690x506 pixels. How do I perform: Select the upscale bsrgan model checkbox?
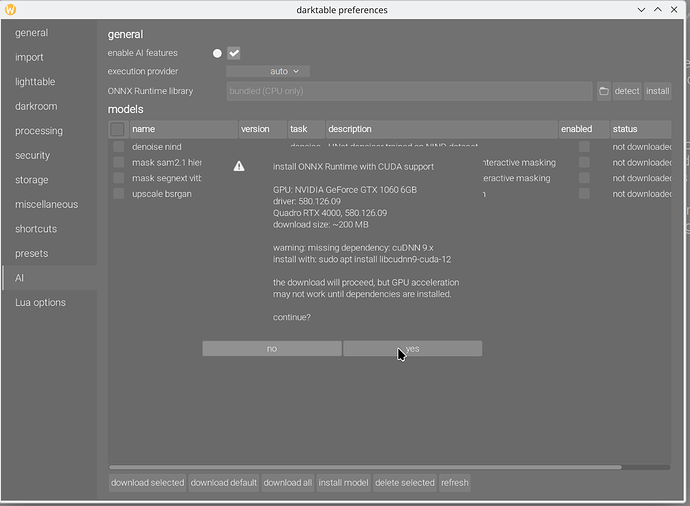coord(118,194)
